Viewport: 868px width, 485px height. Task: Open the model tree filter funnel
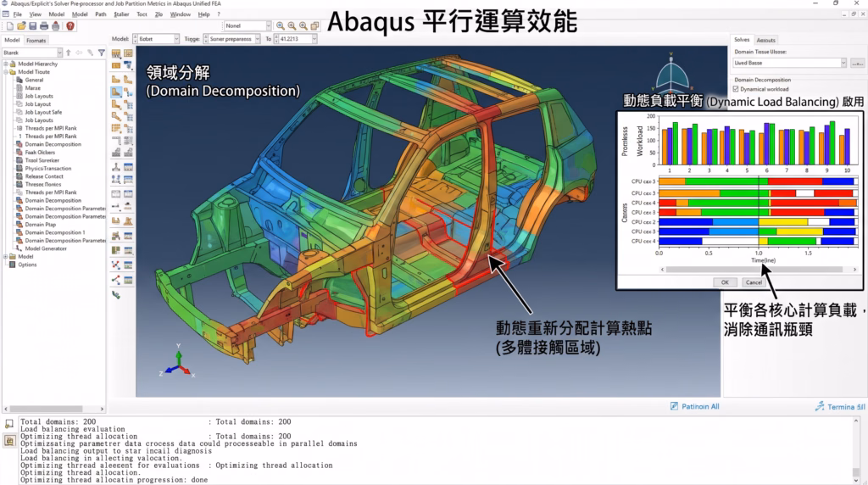click(102, 53)
